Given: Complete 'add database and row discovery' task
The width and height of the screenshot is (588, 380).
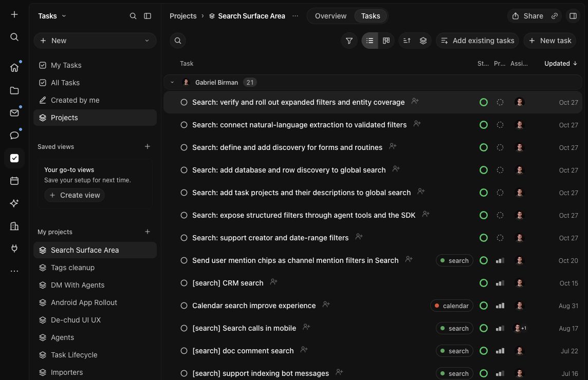Looking at the screenshot, I should click(184, 170).
